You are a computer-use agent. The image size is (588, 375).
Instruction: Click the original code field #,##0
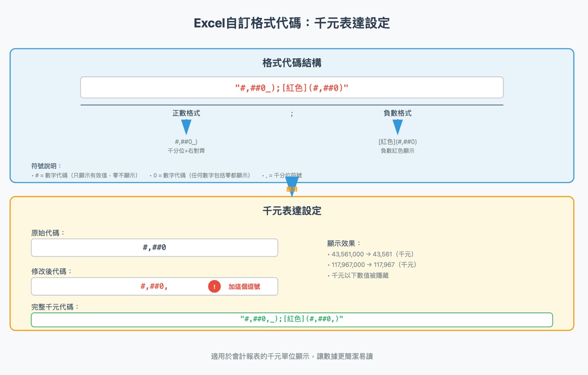155,247
